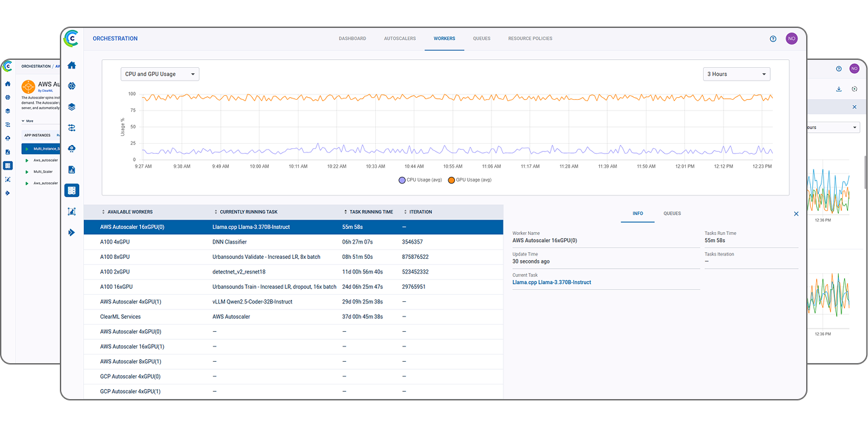868x439 pixels.
Task: Switch to the Autoscalers tab
Action: click(400, 39)
